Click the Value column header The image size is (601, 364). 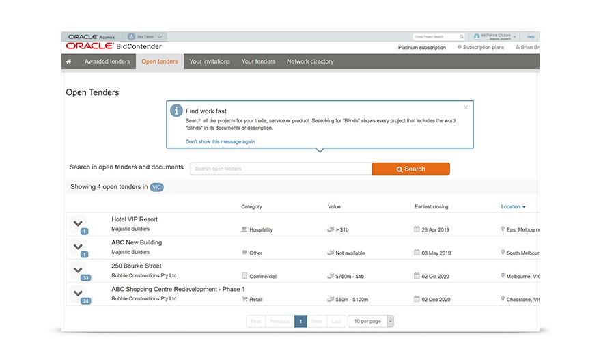334,206
